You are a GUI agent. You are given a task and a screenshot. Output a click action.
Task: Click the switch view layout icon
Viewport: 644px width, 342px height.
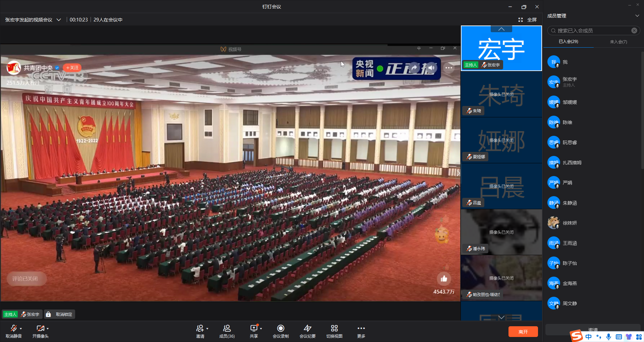[x=334, y=328]
